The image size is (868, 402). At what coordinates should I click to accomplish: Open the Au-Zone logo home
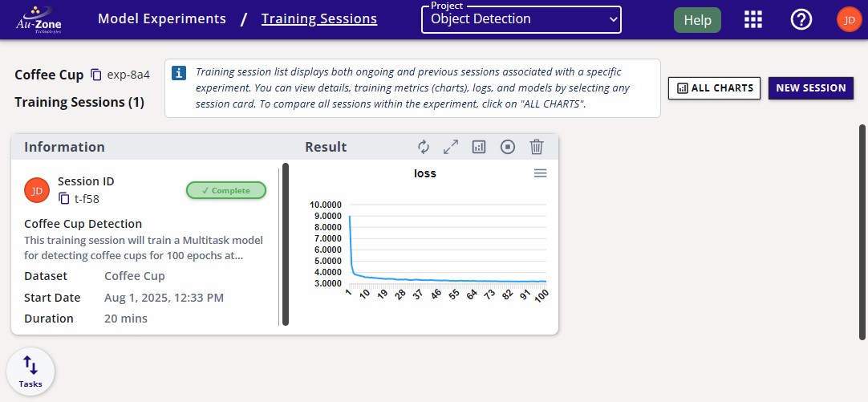(x=37, y=19)
